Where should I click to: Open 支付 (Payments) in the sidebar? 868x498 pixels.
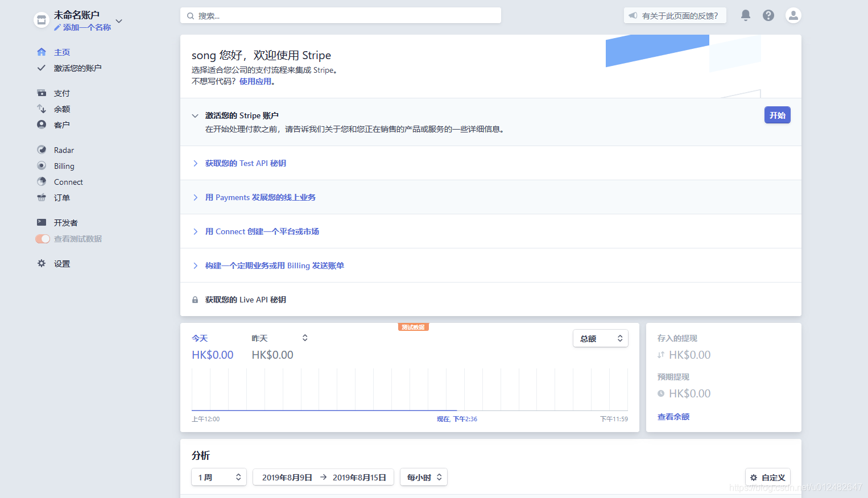coord(61,93)
